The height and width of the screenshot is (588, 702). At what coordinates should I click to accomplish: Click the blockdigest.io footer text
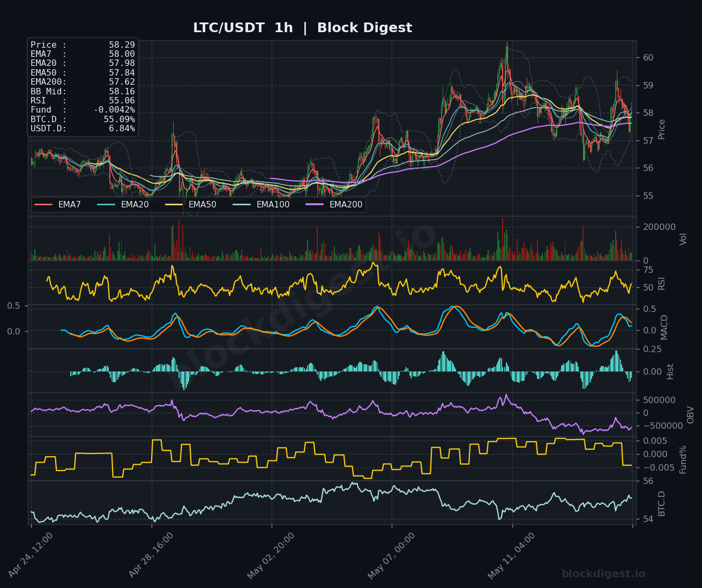[603, 574]
